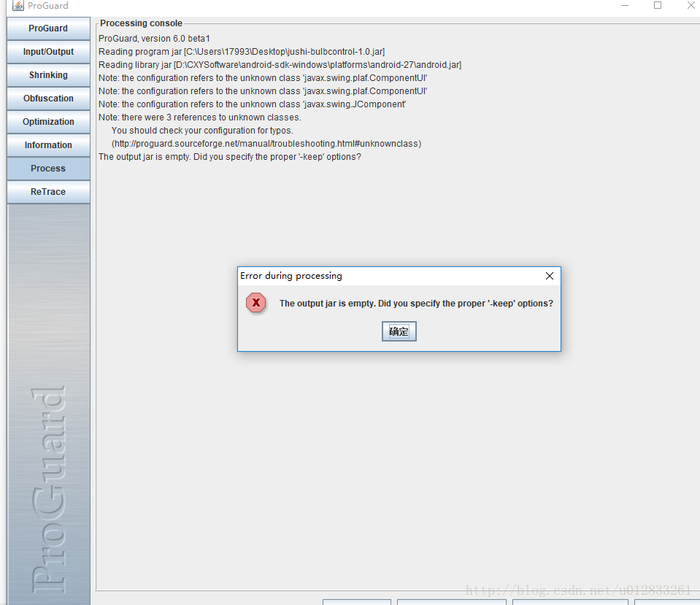Open the Information tab
Screen dimensions: 700x605
tap(48, 145)
